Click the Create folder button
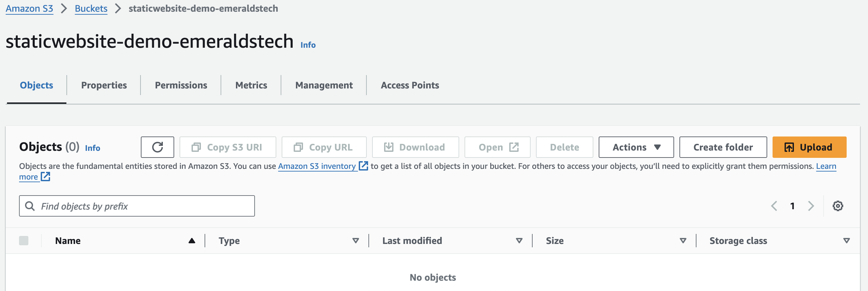Screen dimensions: 868x291 [x=723, y=147]
